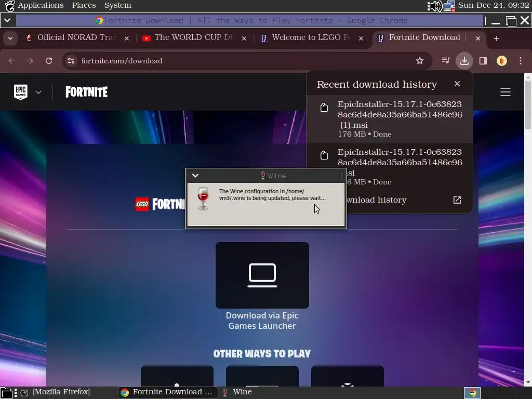
Task: Expand the Epic Games dropdown chevron
Action: click(x=38, y=92)
